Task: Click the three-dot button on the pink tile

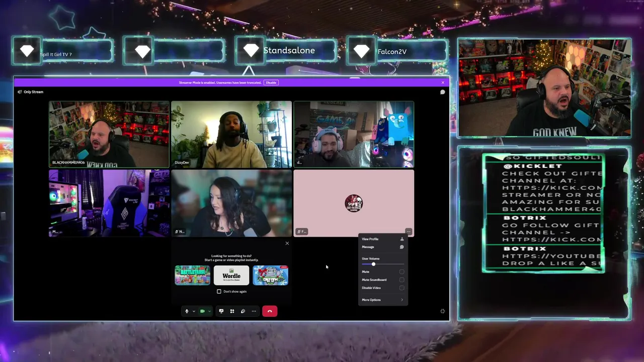Action: [409, 232]
